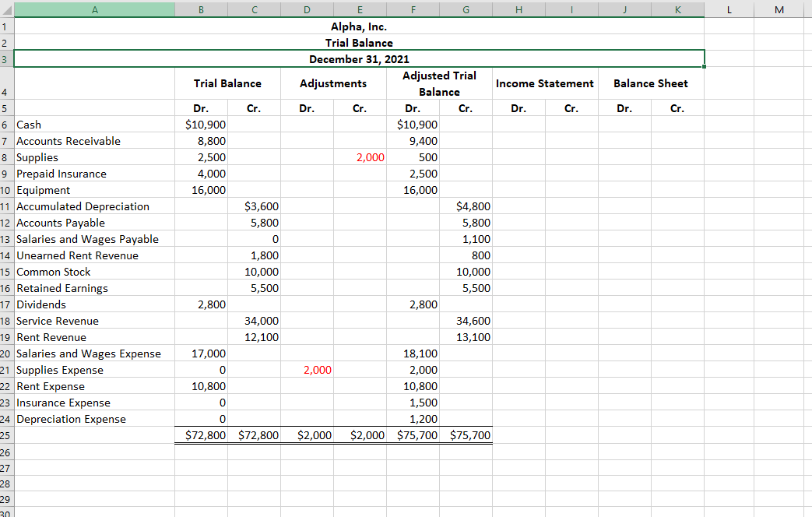Image resolution: width=812 pixels, height=517 pixels.
Task: Select column F header
Action: coord(413,9)
